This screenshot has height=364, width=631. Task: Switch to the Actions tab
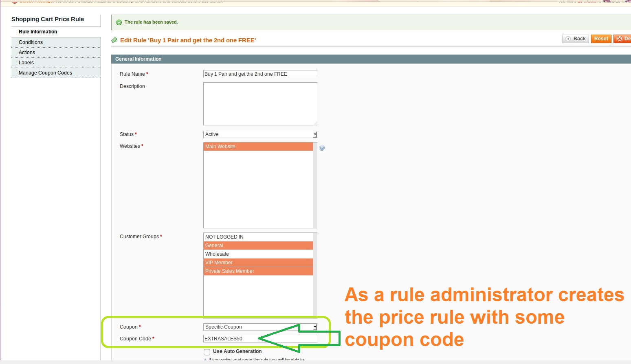click(56, 53)
